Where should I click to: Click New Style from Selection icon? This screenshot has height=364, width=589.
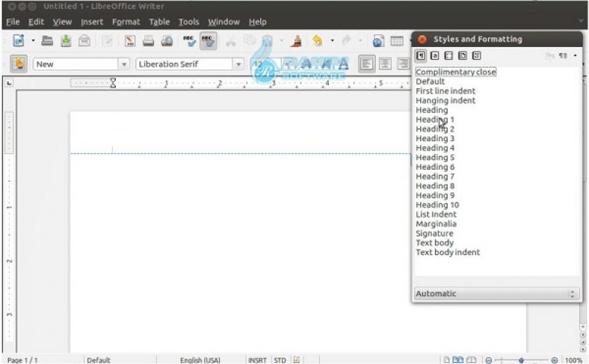point(563,55)
